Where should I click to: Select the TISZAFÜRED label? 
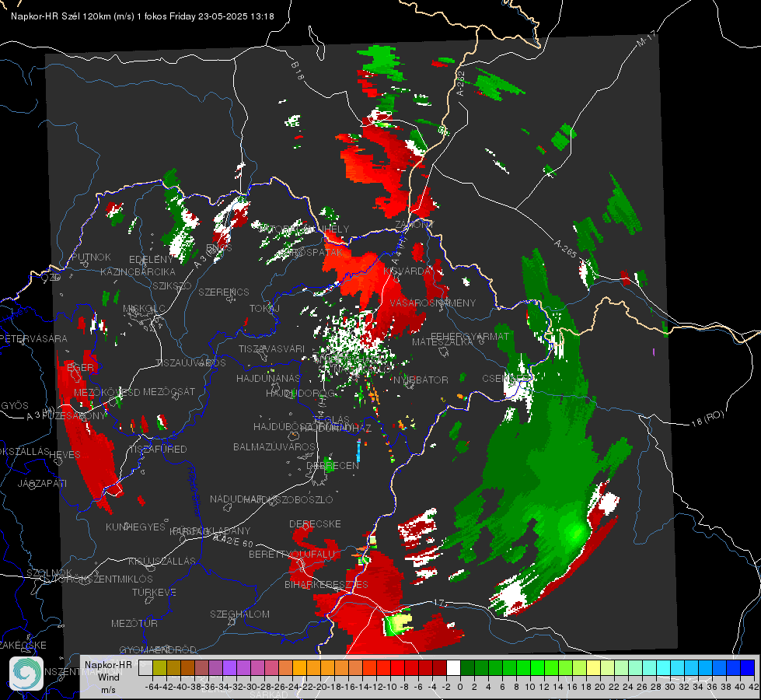[x=159, y=450]
